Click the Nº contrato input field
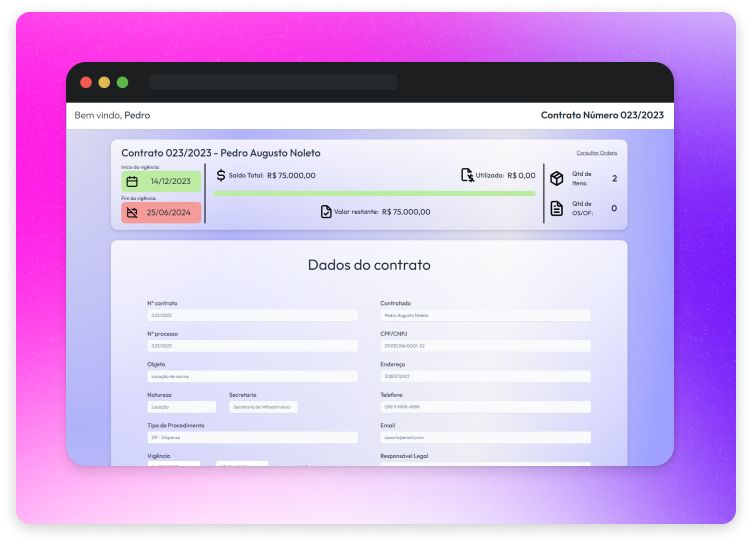 point(252,315)
